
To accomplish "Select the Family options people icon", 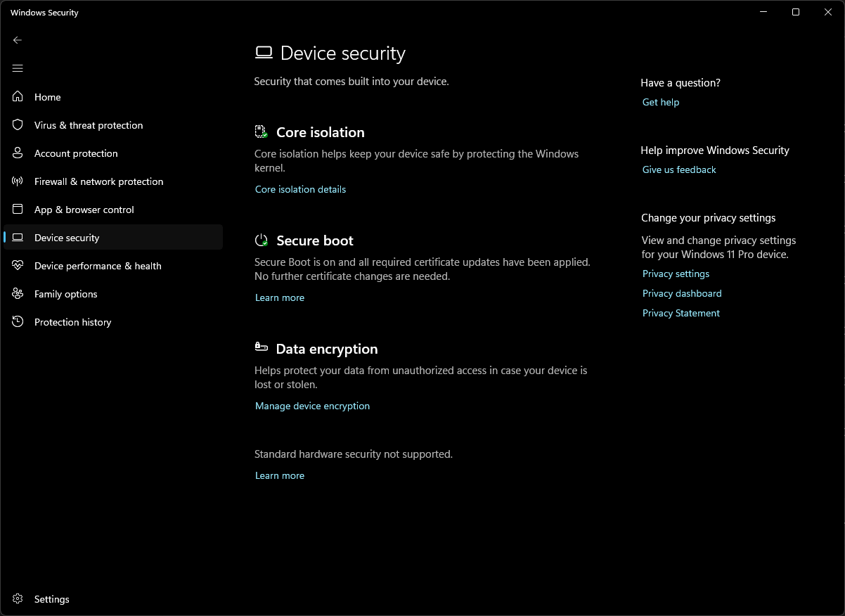I will click(18, 294).
